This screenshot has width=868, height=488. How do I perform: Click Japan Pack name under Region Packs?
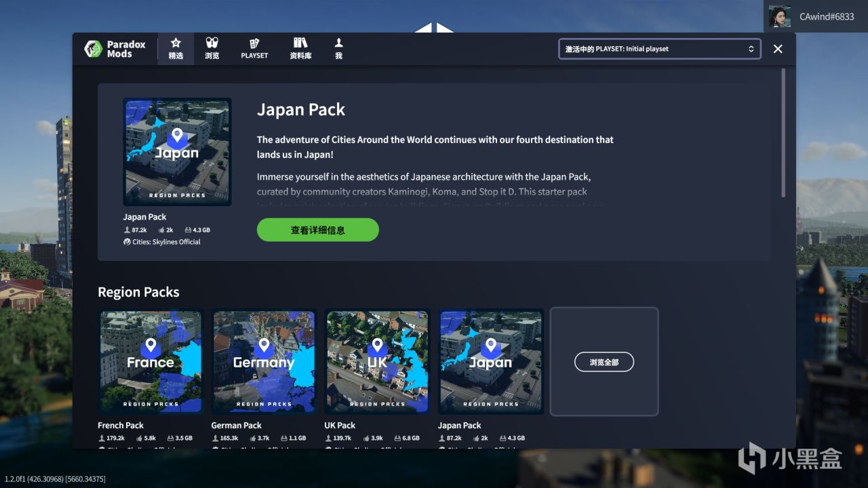459,426
